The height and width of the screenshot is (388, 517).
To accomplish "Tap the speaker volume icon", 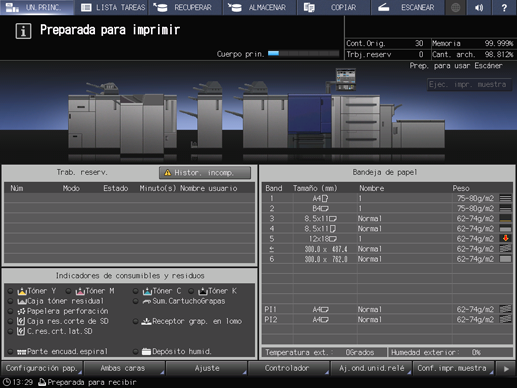I will [479, 7].
